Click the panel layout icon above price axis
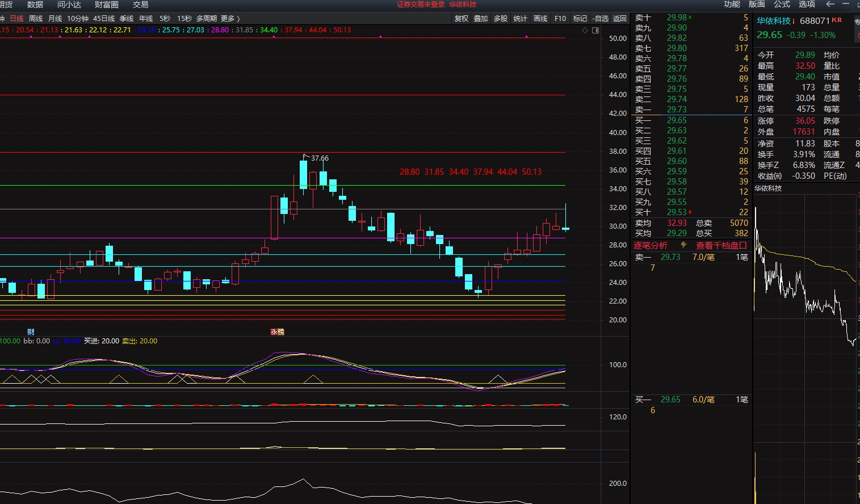Screen dimensions: 860x504 (x=595, y=30)
